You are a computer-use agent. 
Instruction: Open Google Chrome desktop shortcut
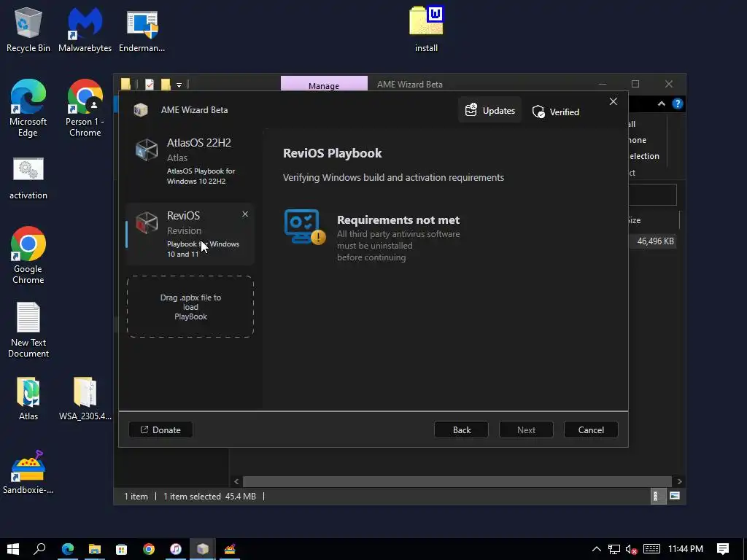click(28, 255)
